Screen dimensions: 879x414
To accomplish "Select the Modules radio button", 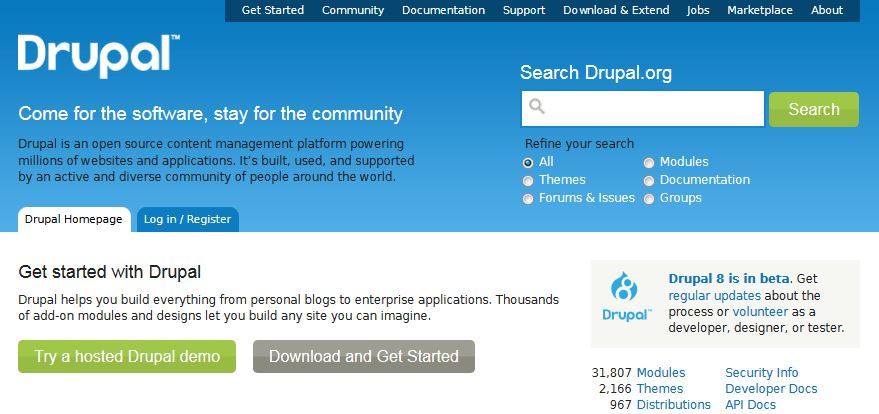I will click(x=649, y=162).
